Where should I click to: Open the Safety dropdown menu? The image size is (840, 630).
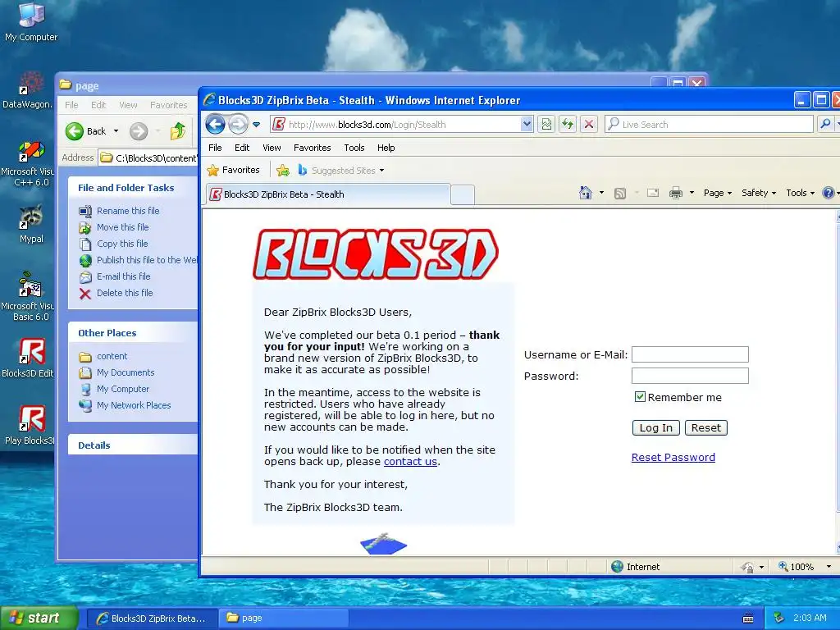point(759,193)
